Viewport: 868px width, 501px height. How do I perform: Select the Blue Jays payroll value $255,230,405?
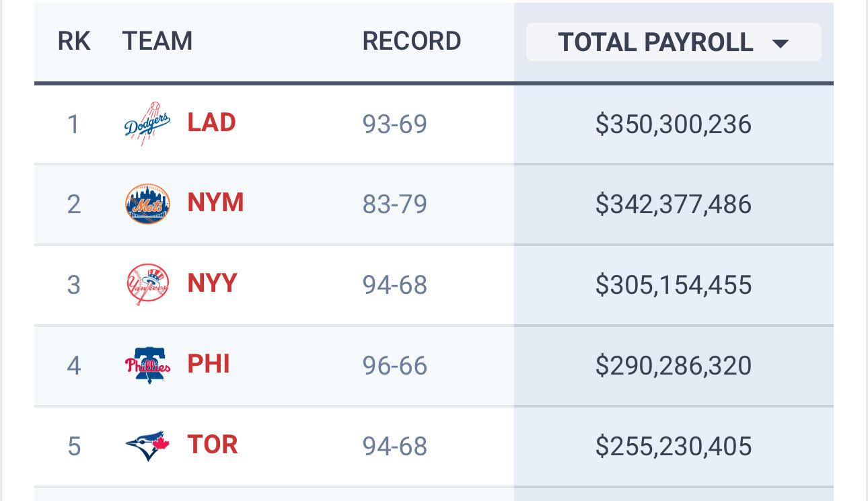[673, 447]
